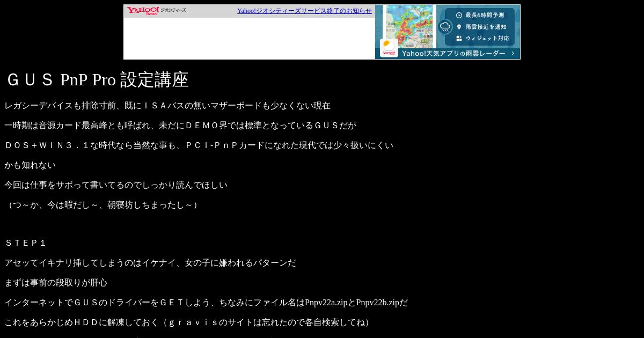Click the rain cloud circle icon
644x338 pixels.
[x=445, y=27]
